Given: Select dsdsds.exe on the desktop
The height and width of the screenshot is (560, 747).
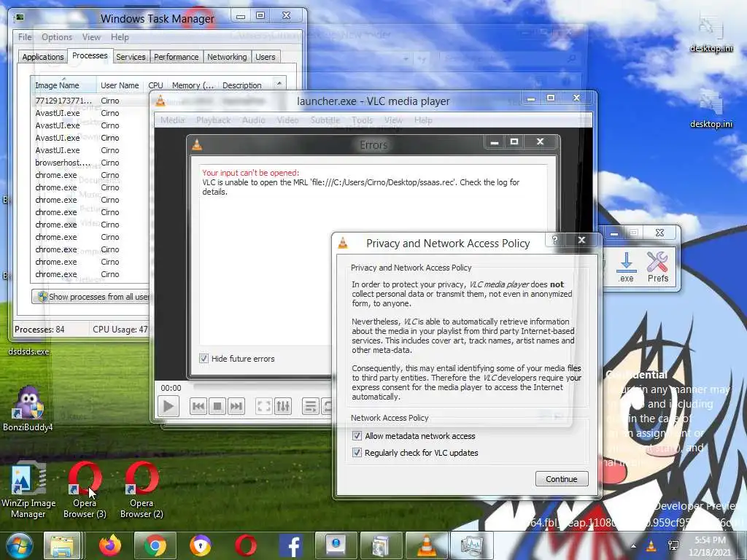Looking at the screenshot, I should (28, 351).
